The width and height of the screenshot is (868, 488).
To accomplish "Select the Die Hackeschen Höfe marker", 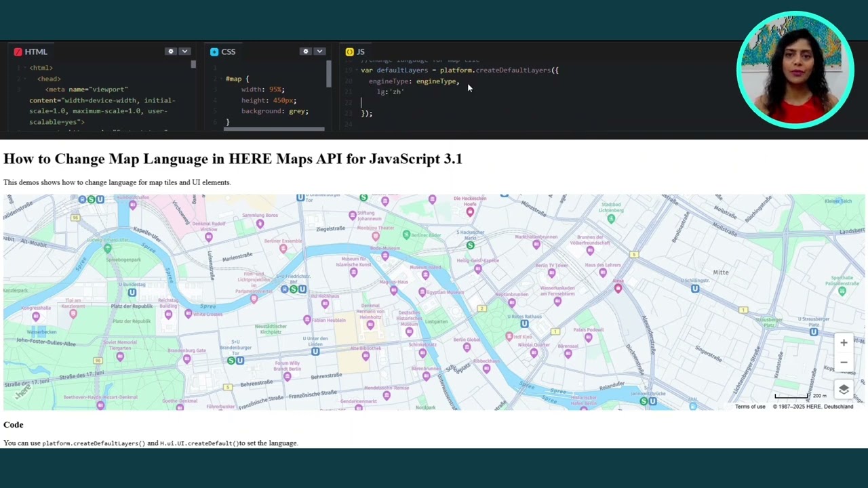I will (x=470, y=212).
